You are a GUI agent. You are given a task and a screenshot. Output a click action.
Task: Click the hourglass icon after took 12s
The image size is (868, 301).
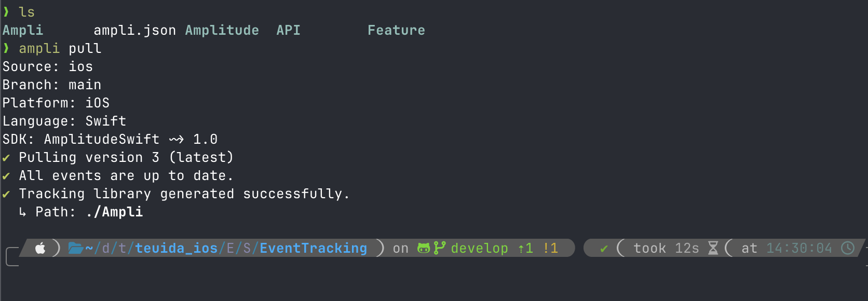pos(713,248)
